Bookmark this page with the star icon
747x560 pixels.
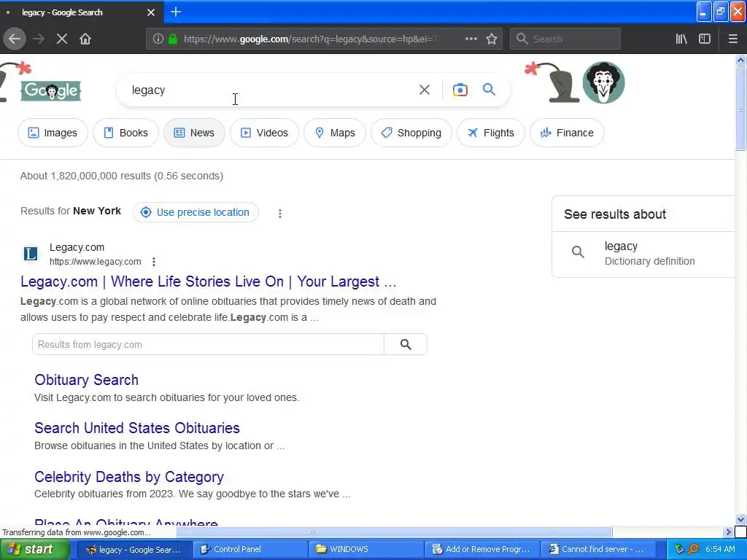point(492,39)
